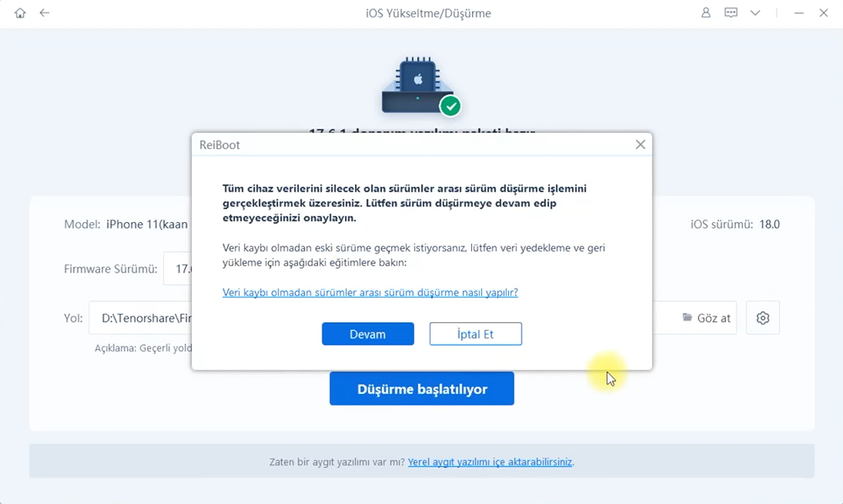Click the back arrow in title bar
Image resolution: width=843 pixels, height=504 pixels.
point(45,13)
